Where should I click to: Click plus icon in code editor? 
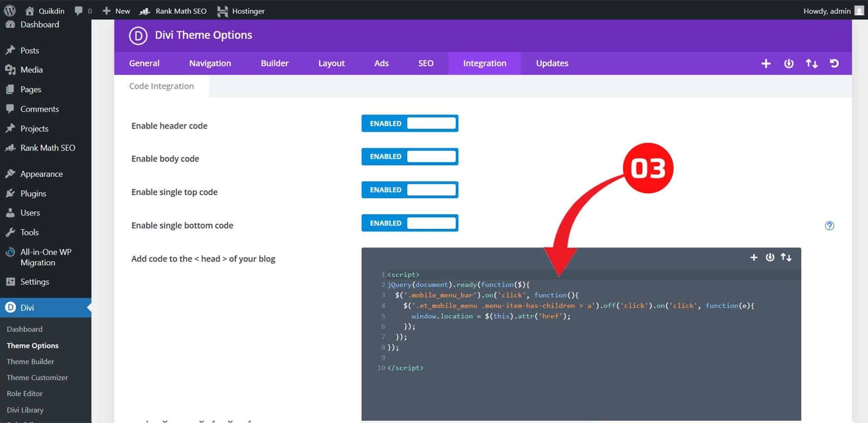pyautogui.click(x=754, y=258)
